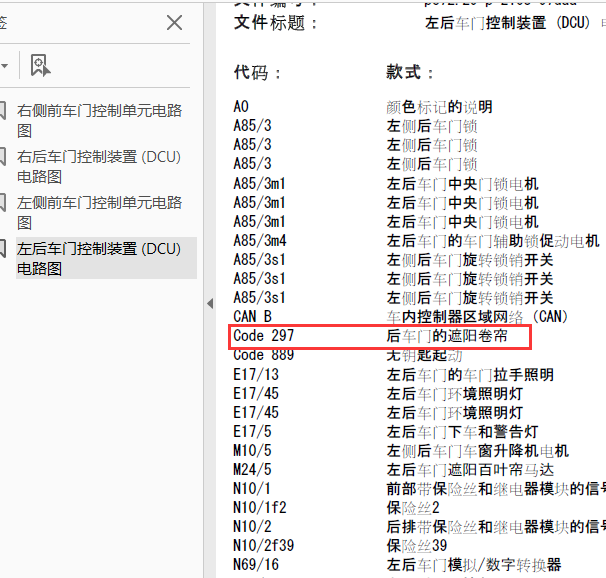Click bookmark icon beside 左侧前车门控制单元电路图

[3, 203]
